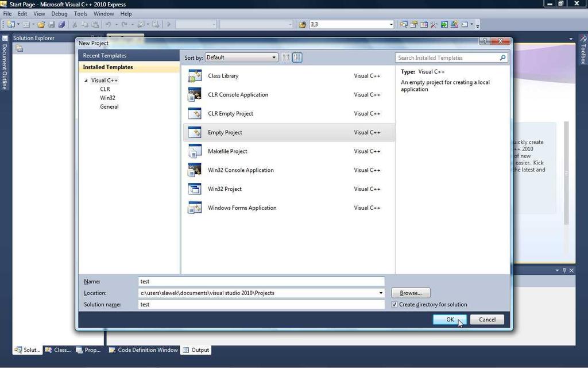Click the project Name input field

point(261,282)
